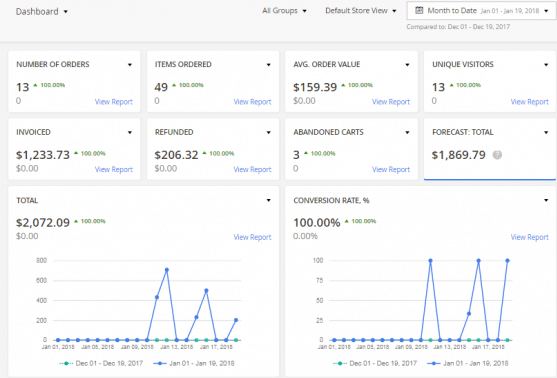Expand the All Groups selector
Image resolution: width=557 pixels, height=378 pixels.
[x=284, y=11]
